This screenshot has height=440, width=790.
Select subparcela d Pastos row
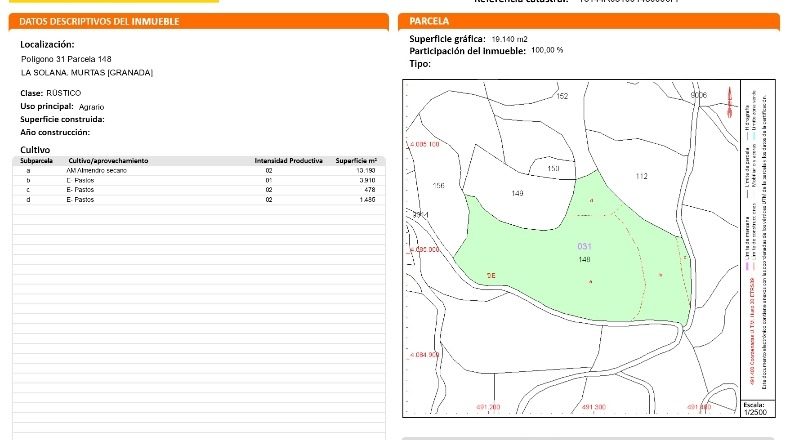coord(199,200)
